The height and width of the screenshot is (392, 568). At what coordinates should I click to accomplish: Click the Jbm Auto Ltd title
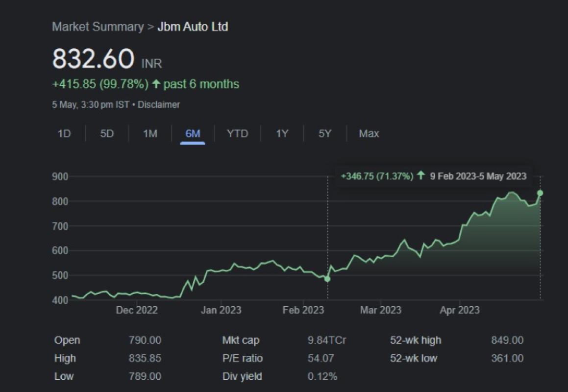tap(193, 27)
